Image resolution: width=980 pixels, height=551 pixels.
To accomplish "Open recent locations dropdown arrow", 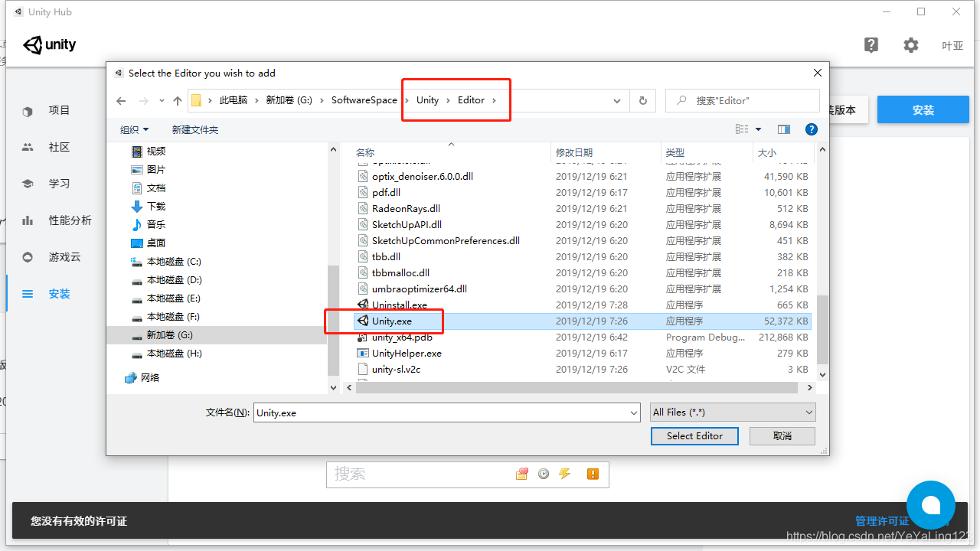I will pyautogui.click(x=162, y=100).
